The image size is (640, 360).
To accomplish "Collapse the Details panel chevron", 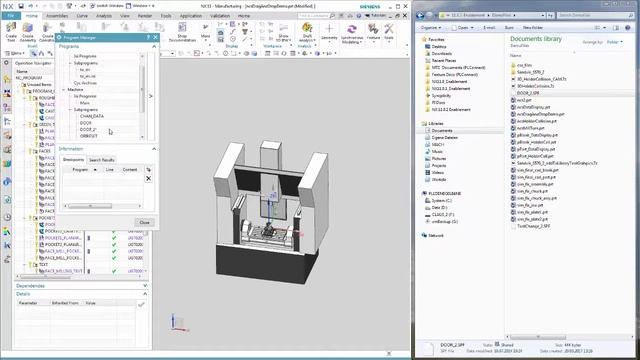I will pos(145,294).
